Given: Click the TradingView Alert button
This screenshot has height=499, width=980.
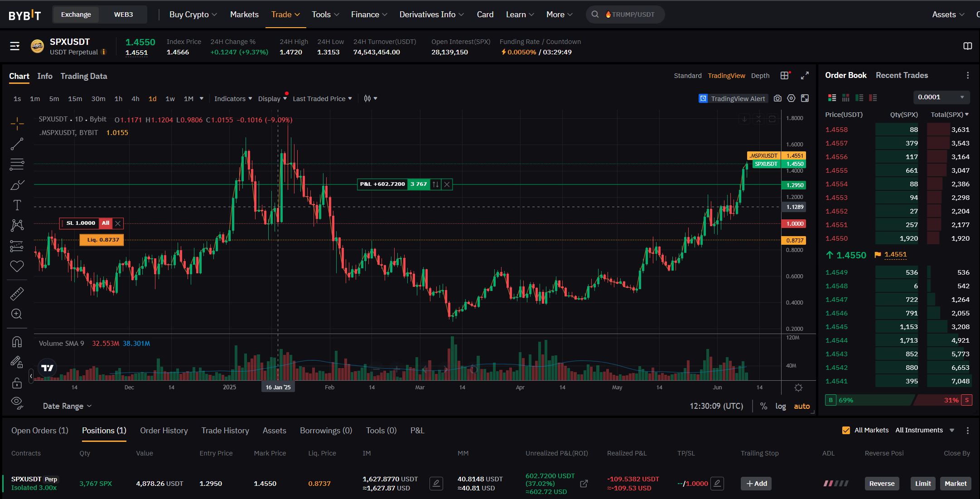Looking at the screenshot, I should pos(733,98).
